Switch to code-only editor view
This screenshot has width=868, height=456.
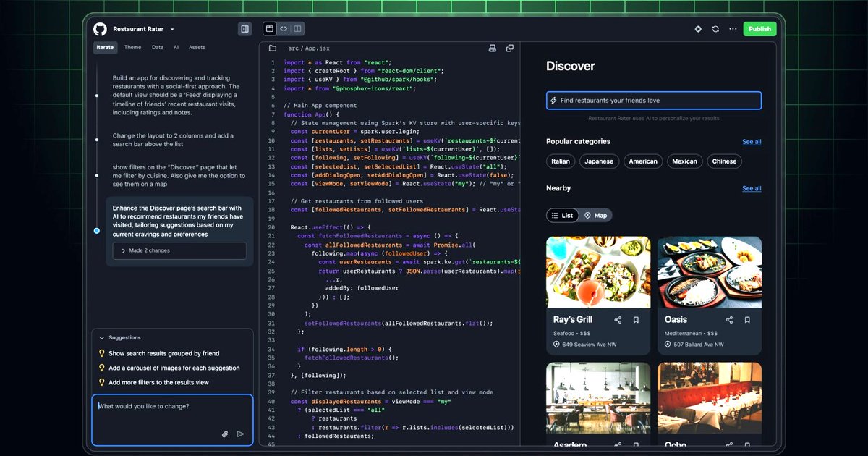284,28
